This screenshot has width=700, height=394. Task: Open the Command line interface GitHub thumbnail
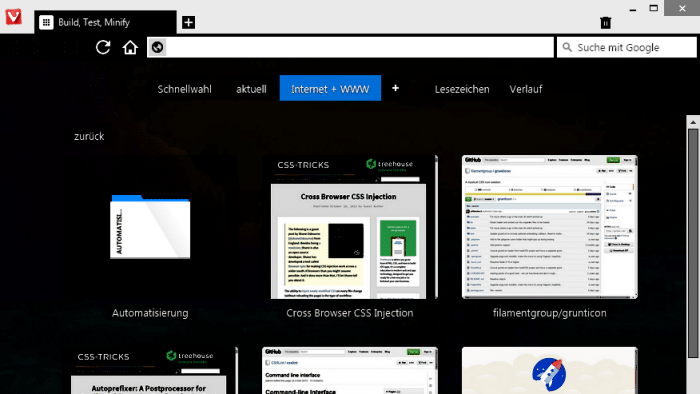350,370
